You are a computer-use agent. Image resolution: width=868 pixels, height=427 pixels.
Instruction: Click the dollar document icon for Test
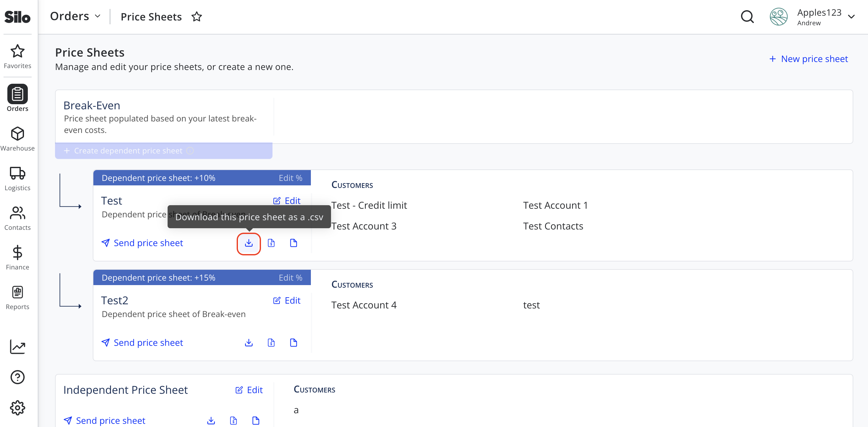pos(271,243)
